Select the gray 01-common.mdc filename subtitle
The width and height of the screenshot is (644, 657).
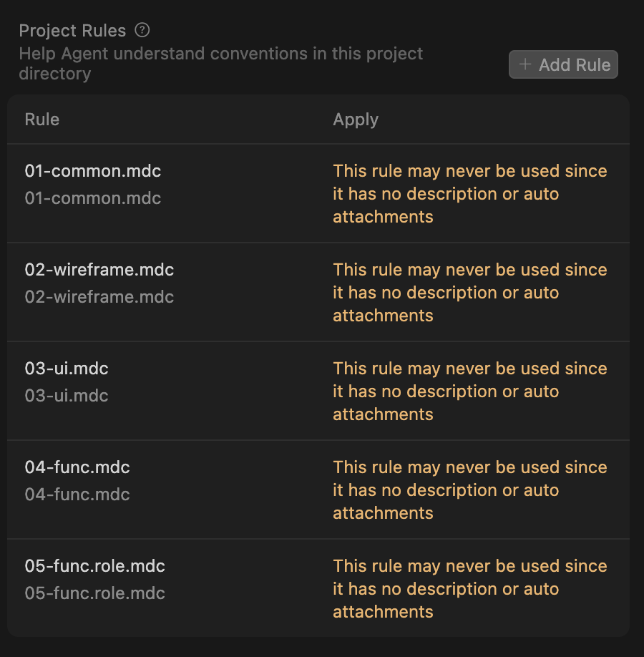[93, 198]
